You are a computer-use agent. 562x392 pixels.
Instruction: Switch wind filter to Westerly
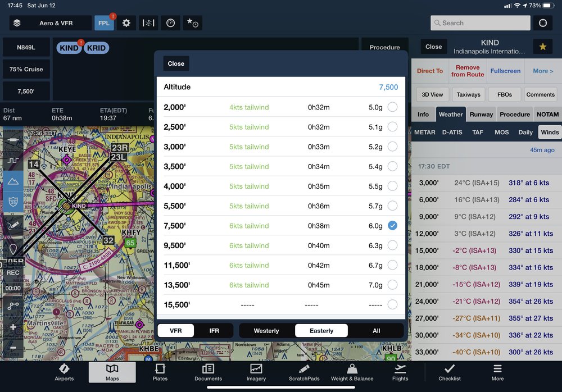265,331
